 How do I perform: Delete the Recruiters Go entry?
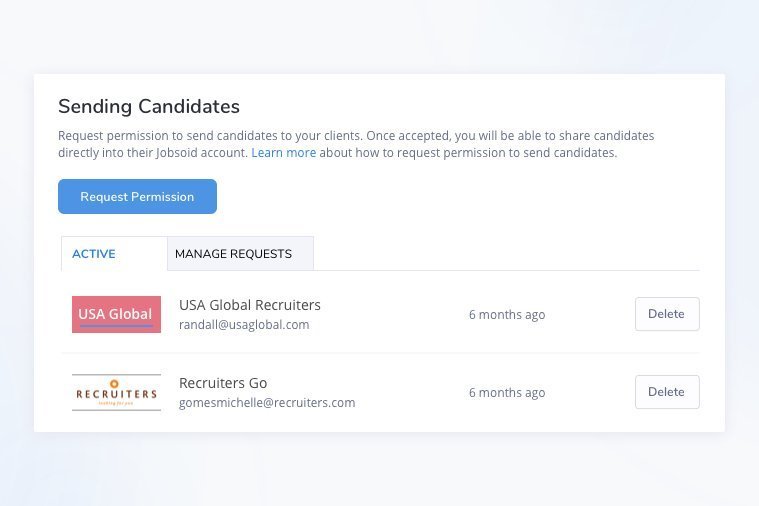click(666, 392)
